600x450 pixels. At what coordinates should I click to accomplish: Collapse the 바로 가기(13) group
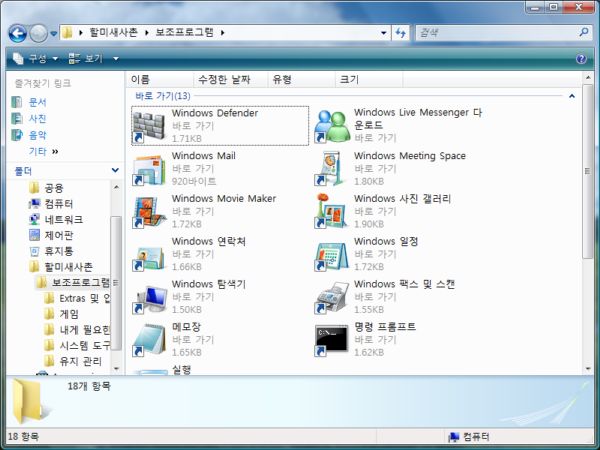point(572,96)
